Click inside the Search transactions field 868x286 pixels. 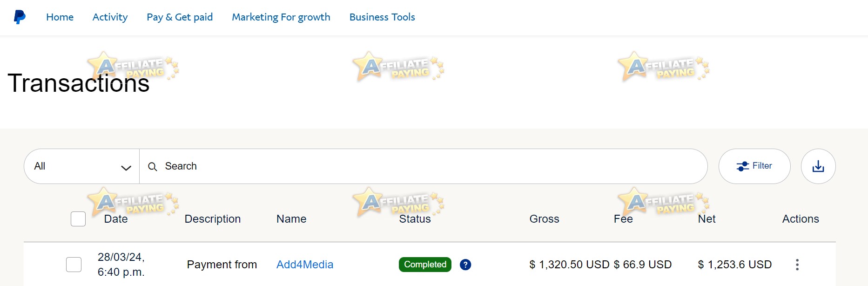tap(424, 166)
